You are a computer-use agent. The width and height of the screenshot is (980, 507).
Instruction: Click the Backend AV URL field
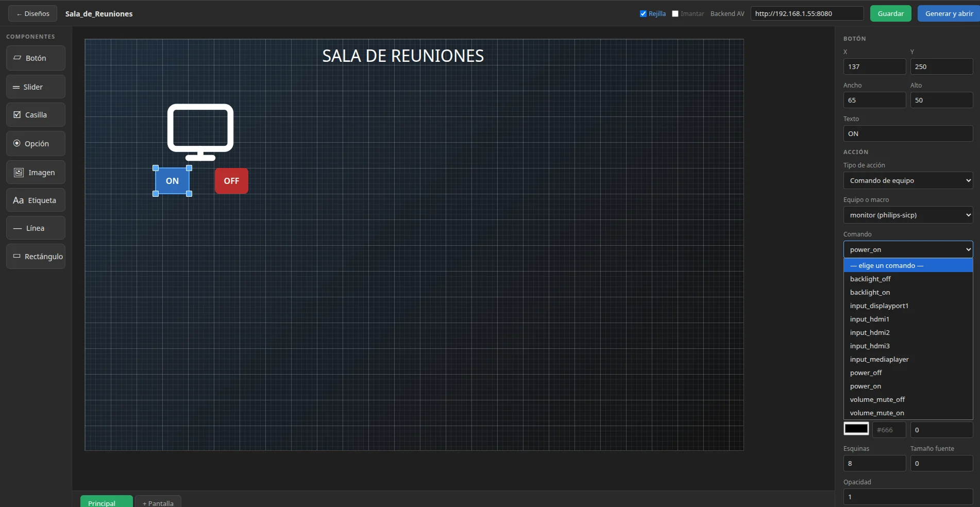pyautogui.click(x=807, y=14)
